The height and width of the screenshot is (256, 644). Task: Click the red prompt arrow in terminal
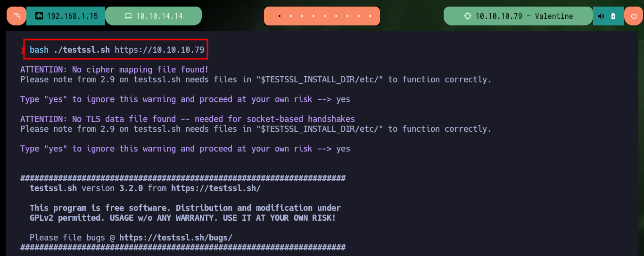[x=22, y=50]
